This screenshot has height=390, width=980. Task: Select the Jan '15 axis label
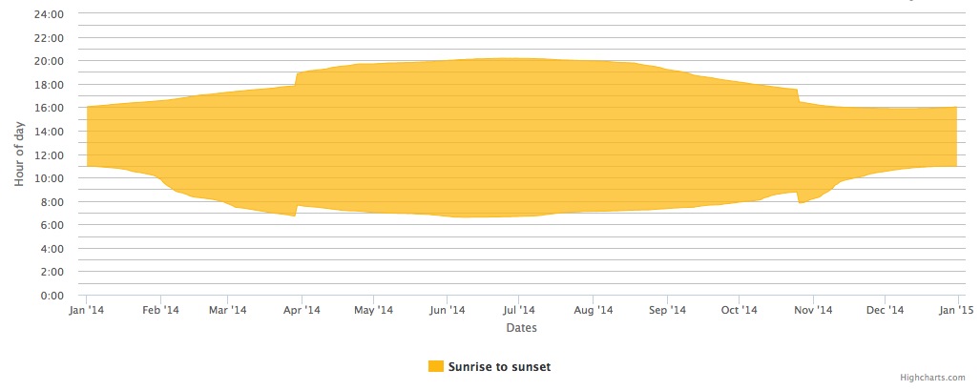click(x=957, y=310)
